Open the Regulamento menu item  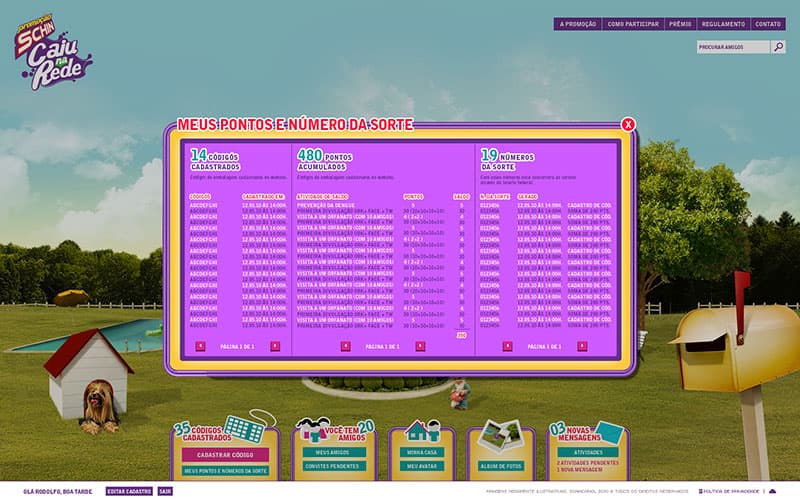723,24
